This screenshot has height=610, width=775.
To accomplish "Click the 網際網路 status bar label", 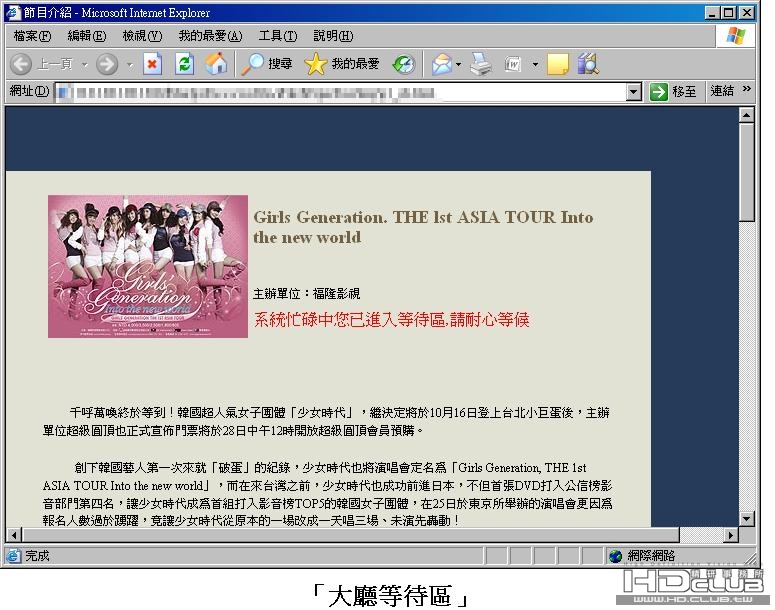I will 651,556.
